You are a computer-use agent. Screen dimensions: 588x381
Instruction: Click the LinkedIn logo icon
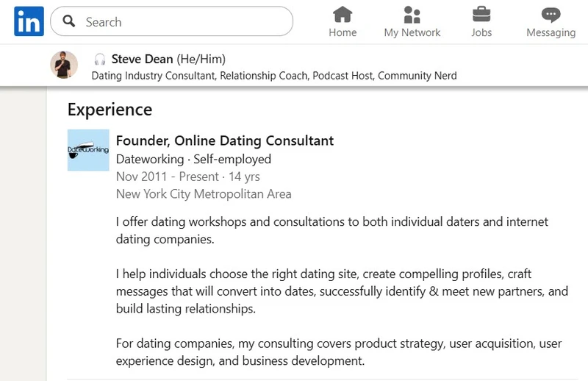[29, 22]
